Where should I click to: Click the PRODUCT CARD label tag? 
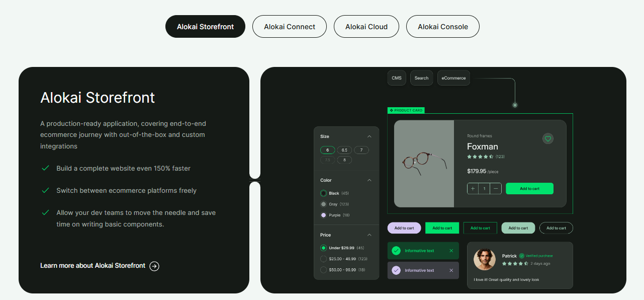[406, 110]
